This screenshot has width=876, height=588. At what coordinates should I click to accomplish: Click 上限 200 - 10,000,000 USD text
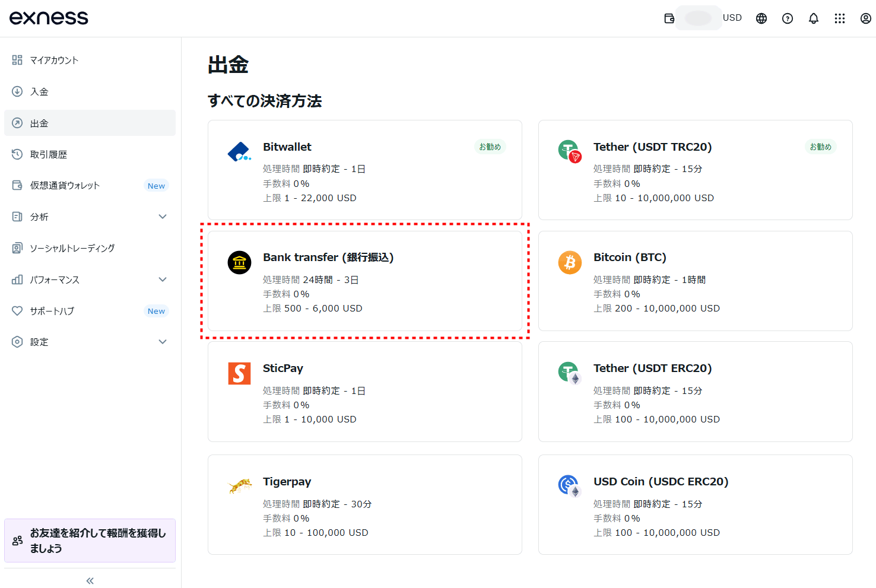[x=656, y=309]
